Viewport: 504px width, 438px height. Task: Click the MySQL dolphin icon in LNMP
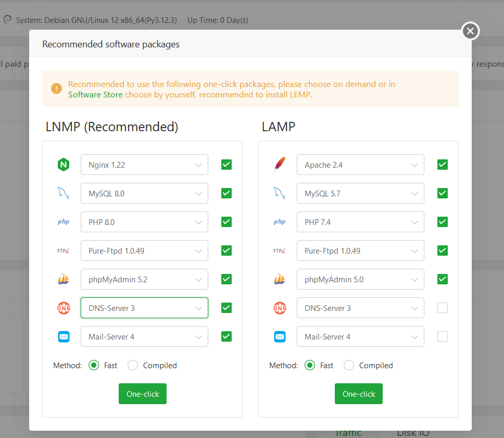[x=64, y=193]
